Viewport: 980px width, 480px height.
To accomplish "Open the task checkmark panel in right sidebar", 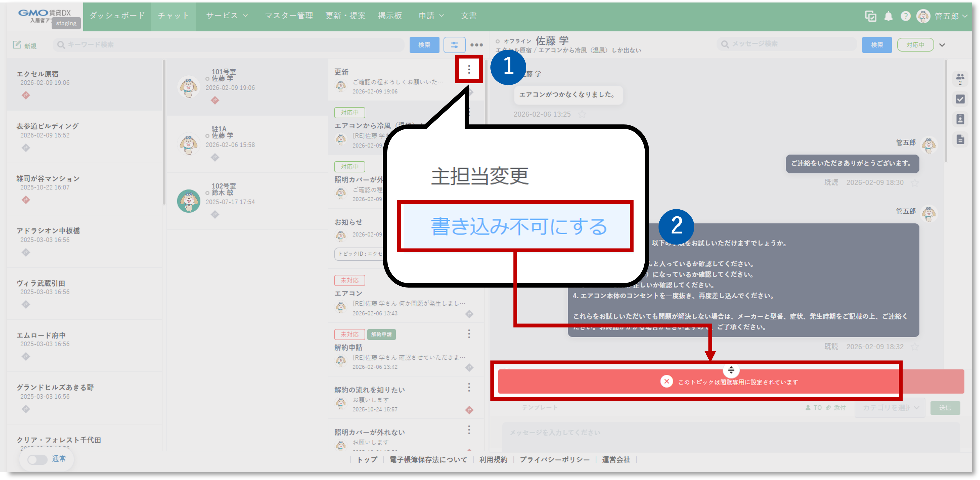I will pyautogui.click(x=960, y=99).
